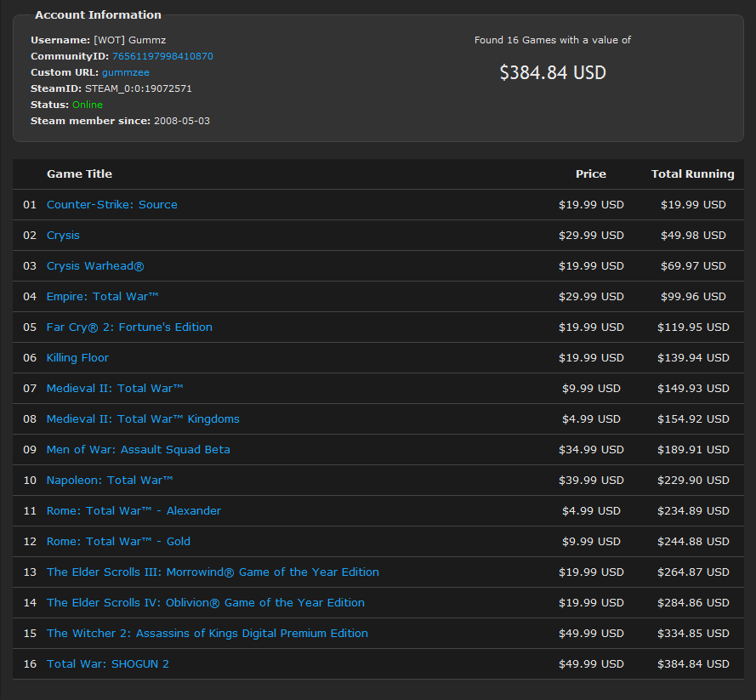This screenshot has width=756, height=700.
Task: Open Rome: Total War™ - Gold link
Action: click(x=118, y=541)
